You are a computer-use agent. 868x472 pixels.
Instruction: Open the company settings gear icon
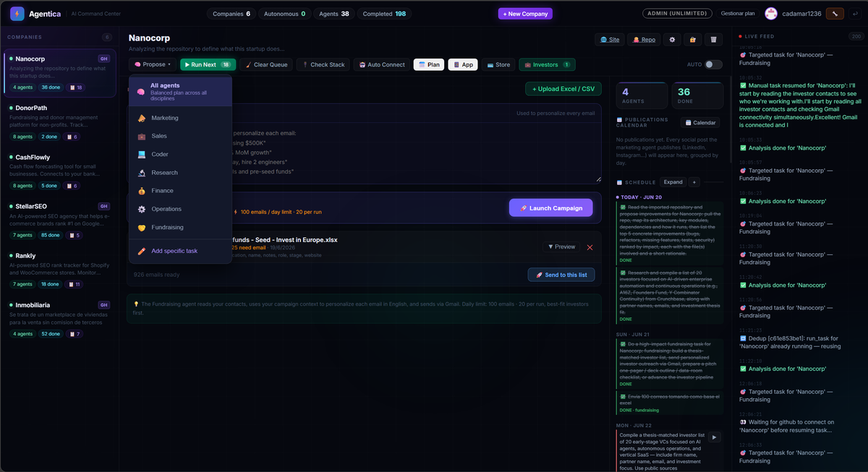coord(673,40)
